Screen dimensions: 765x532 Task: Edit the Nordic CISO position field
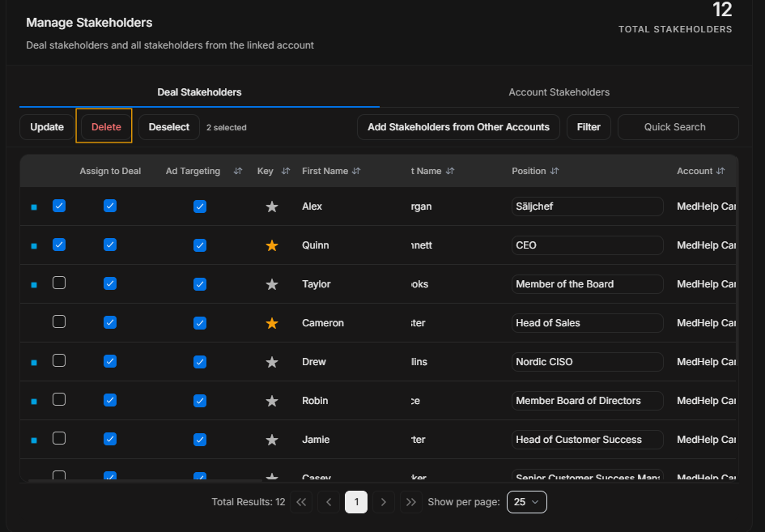[588, 362]
